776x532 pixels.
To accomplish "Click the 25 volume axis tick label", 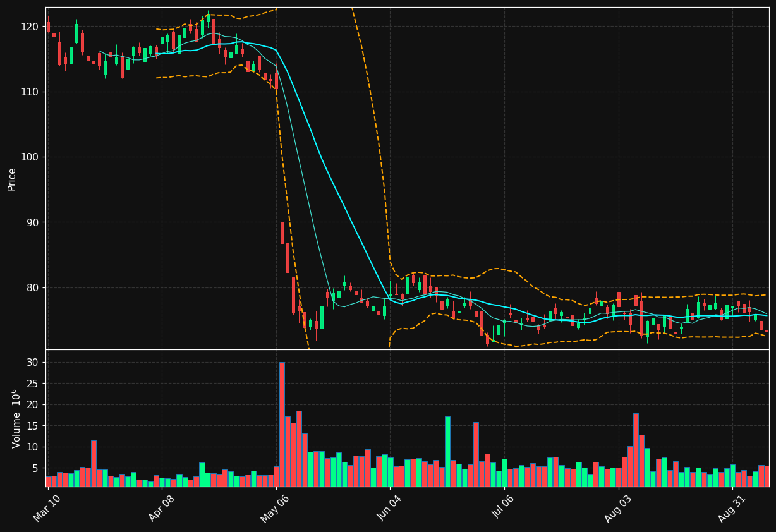I will pyautogui.click(x=33, y=384).
